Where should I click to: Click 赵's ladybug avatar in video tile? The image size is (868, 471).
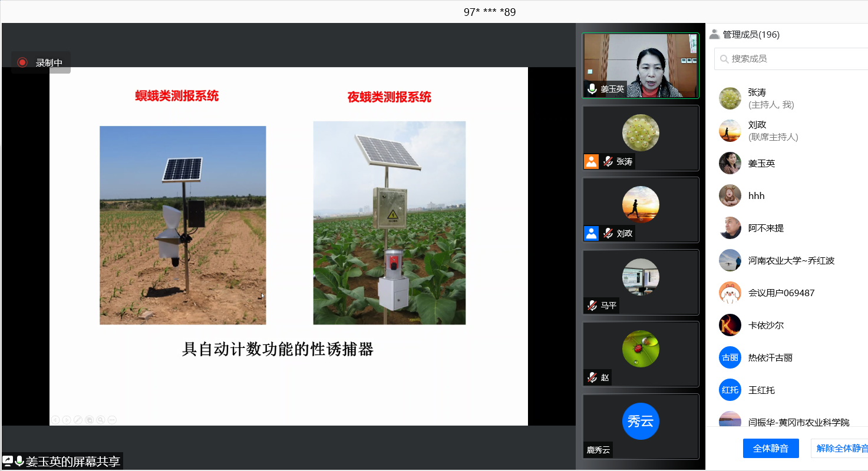(641, 349)
